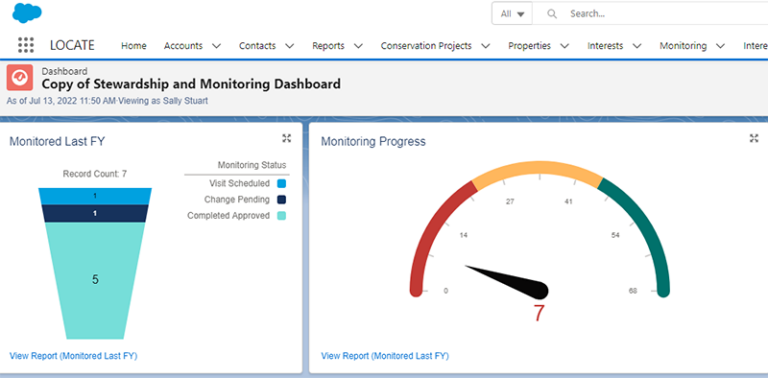This screenshot has width=768, height=378.
Task: Expand the Reports tab dropdown chevron
Action: click(x=358, y=46)
